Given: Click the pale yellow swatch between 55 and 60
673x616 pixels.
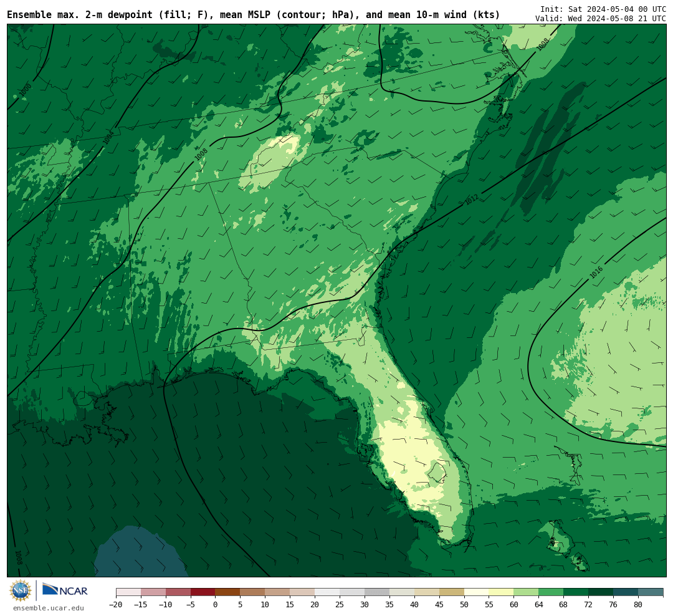Looking at the screenshot, I should [501, 592].
